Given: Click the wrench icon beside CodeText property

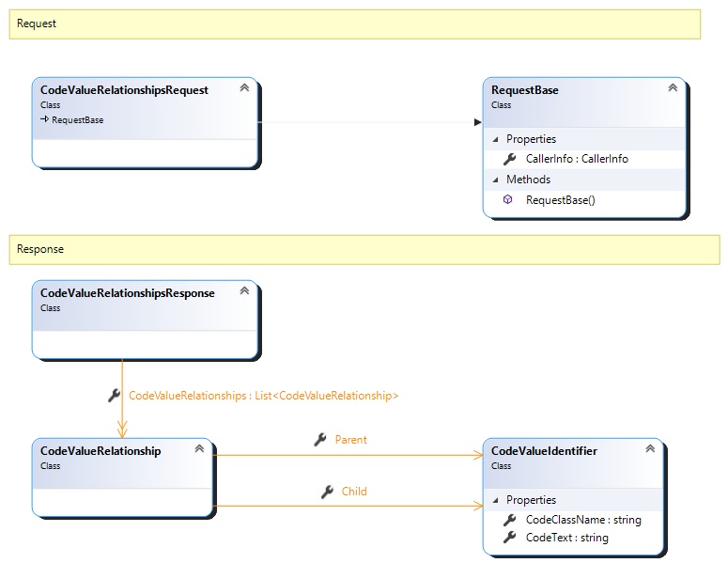Looking at the screenshot, I should click(509, 538).
